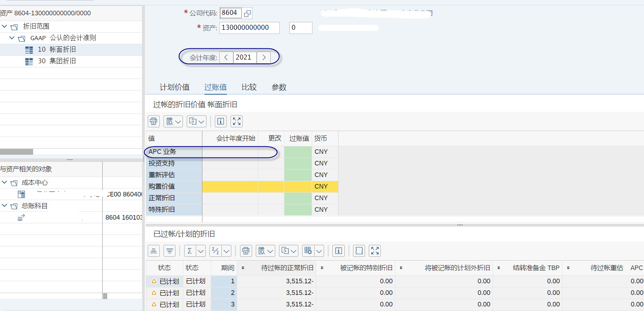Click the 成本中心 folder icon

pyautogui.click(x=14, y=183)
